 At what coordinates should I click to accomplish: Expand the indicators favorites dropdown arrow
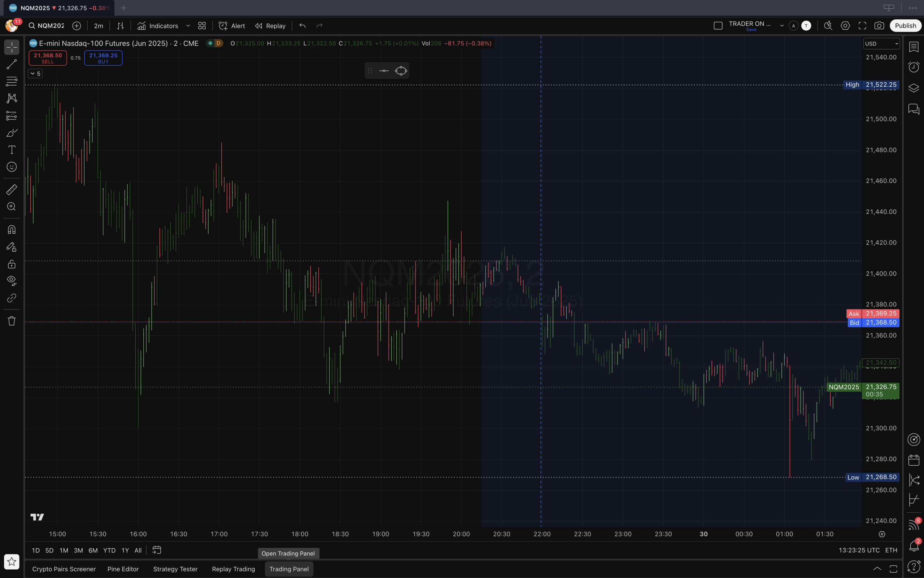[x=188, y=26]
